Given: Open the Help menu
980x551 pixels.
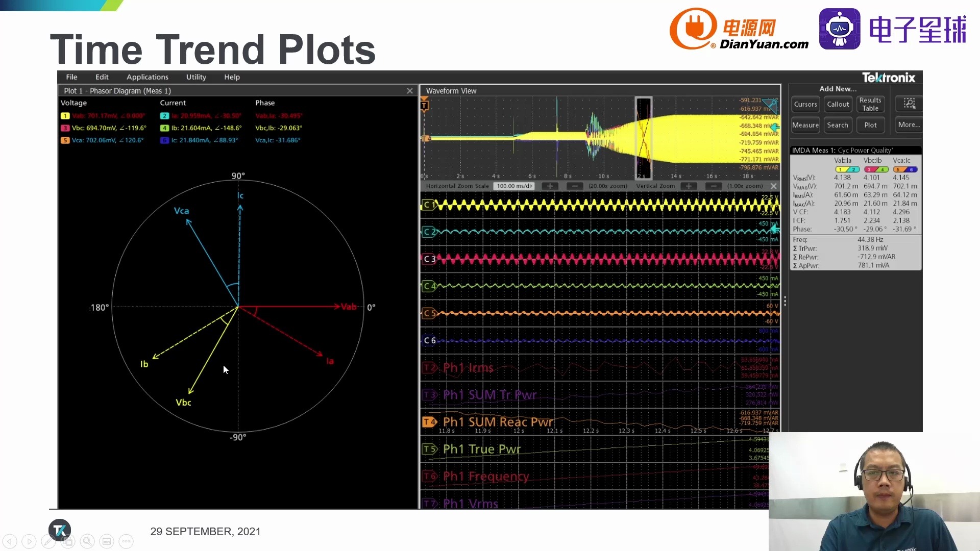Looking at the screenshot, I should pos(232,77).
